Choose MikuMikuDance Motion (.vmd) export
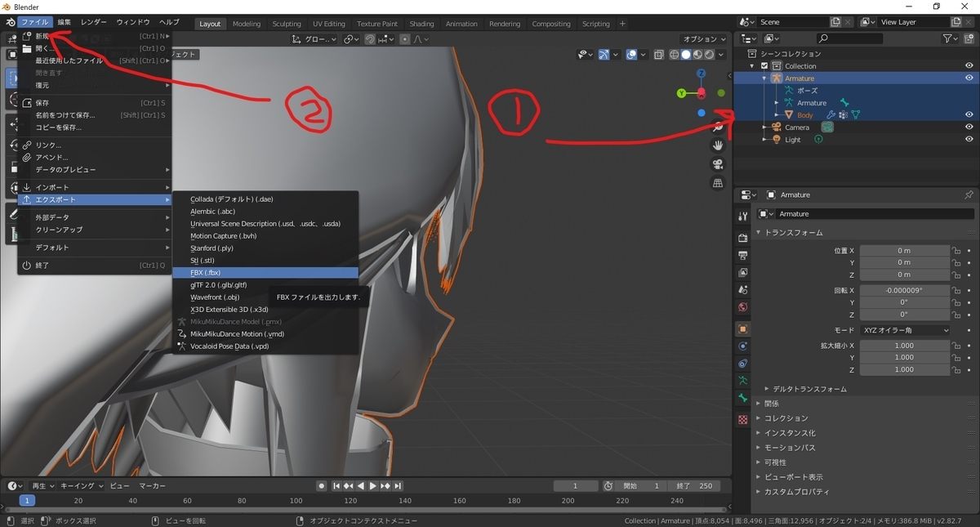The height and width of the screenshot is (527, 980). tap(265, 334)
